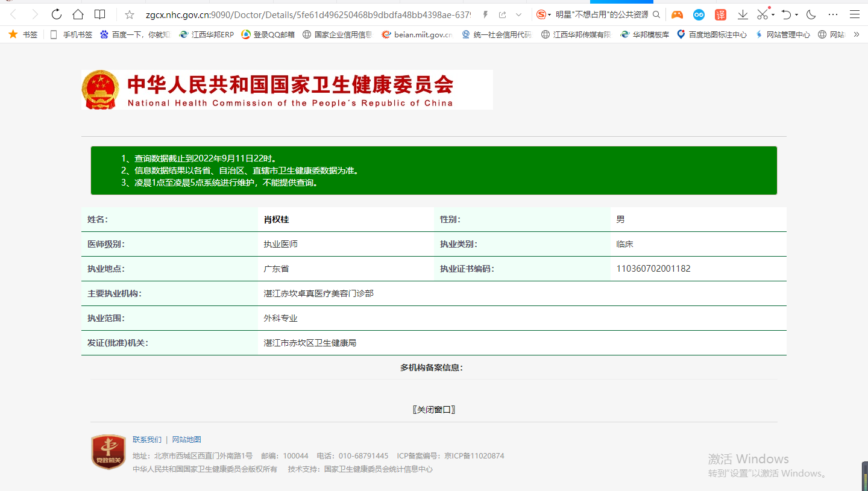This screenshot has width=868, height=491.
Task: Select the practice location 广东省
Action: coord(276,269)
